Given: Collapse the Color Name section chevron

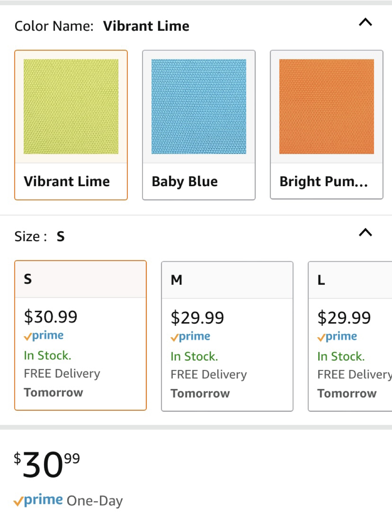Looking at the screenshot, I should click(x=365, y=22).
